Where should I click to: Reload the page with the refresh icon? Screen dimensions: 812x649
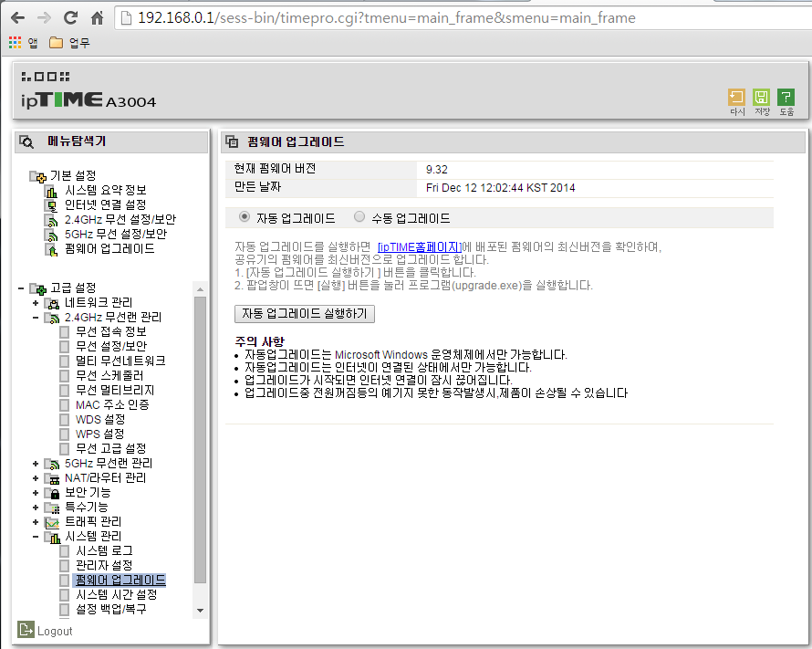pyautogui.click(x=70, y=18)
